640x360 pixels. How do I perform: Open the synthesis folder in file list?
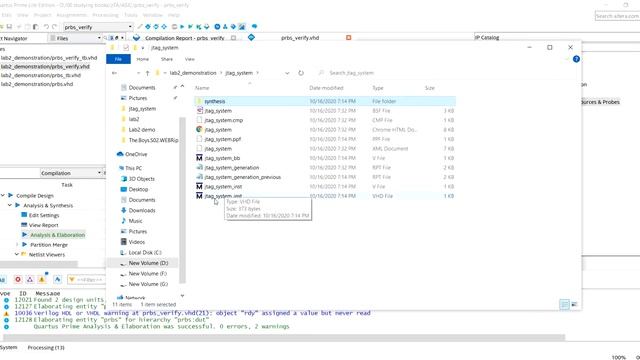(215, 101)
